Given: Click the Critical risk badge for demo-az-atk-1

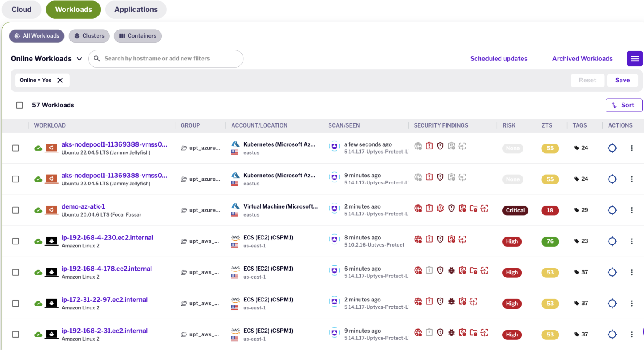Looking at the screenshot, I should point(515,210).
